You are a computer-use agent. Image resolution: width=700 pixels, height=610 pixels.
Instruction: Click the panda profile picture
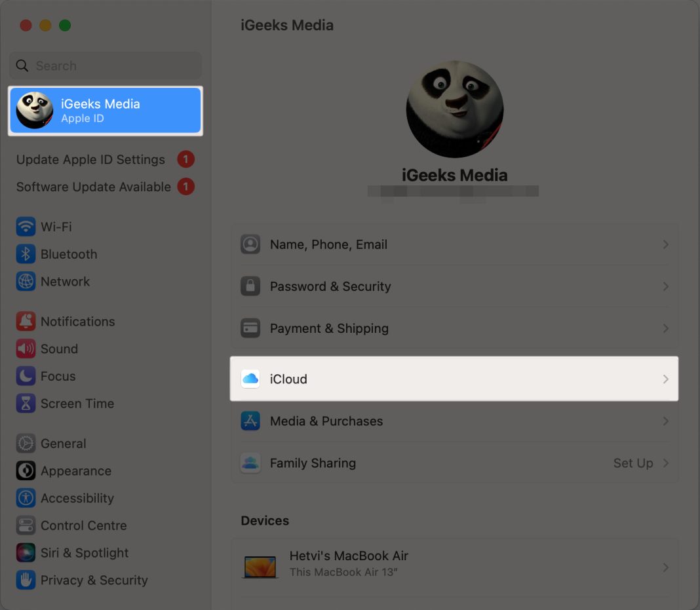455,109
